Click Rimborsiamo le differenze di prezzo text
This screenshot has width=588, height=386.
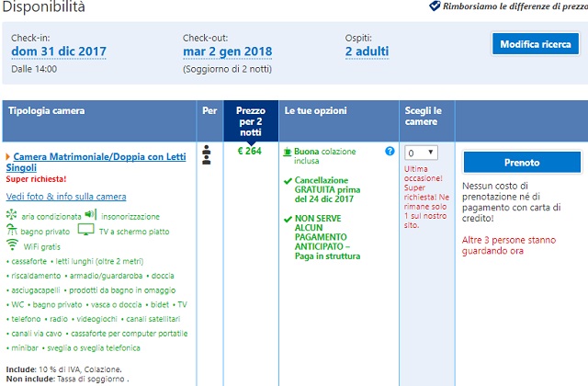tap(515, 6)
